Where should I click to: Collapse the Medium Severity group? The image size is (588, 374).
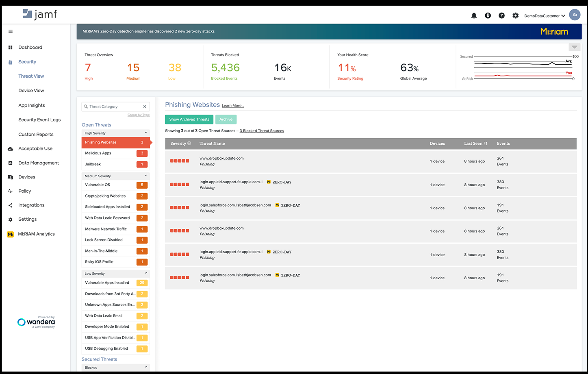coord(146,176)
